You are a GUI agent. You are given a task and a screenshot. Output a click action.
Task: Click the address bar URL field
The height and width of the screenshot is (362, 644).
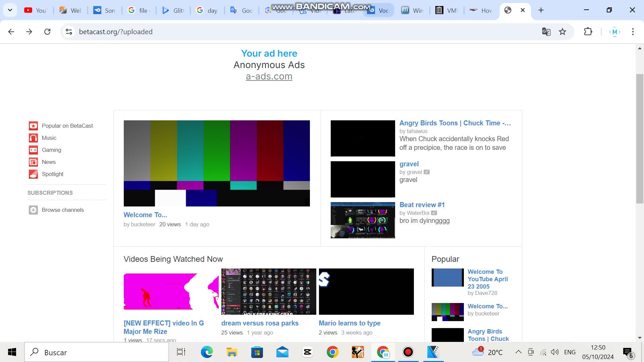[x=302, y=32]
